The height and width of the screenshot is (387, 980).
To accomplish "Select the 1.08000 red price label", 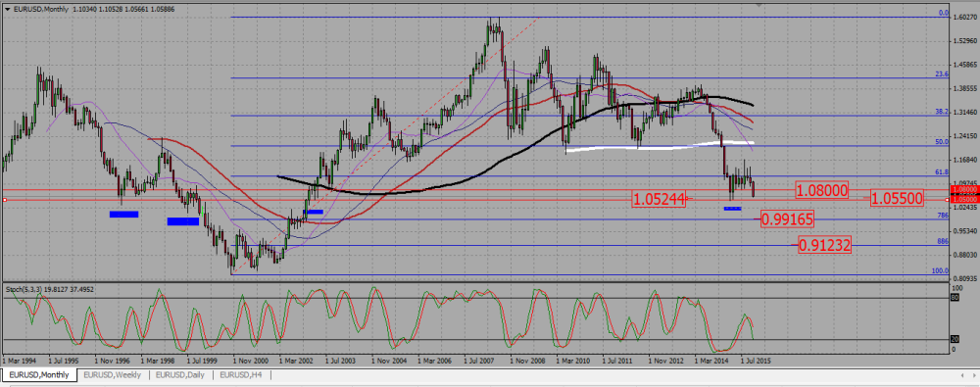I will (x=822, y=190).
